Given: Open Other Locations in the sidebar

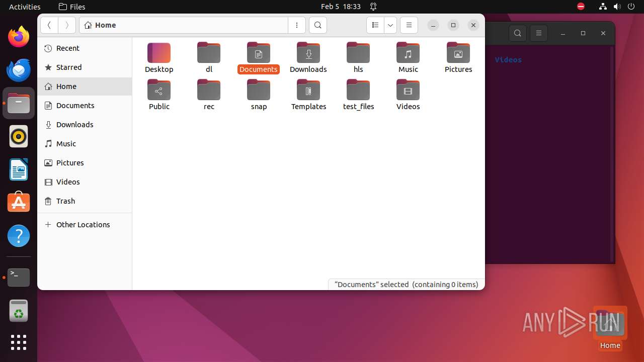Looking at the screenshot, I should 85,225.
